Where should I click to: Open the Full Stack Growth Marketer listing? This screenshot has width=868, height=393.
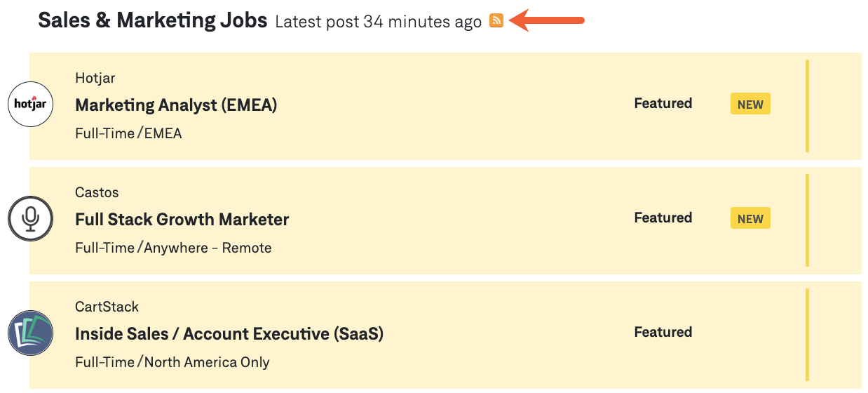(182, 220)
